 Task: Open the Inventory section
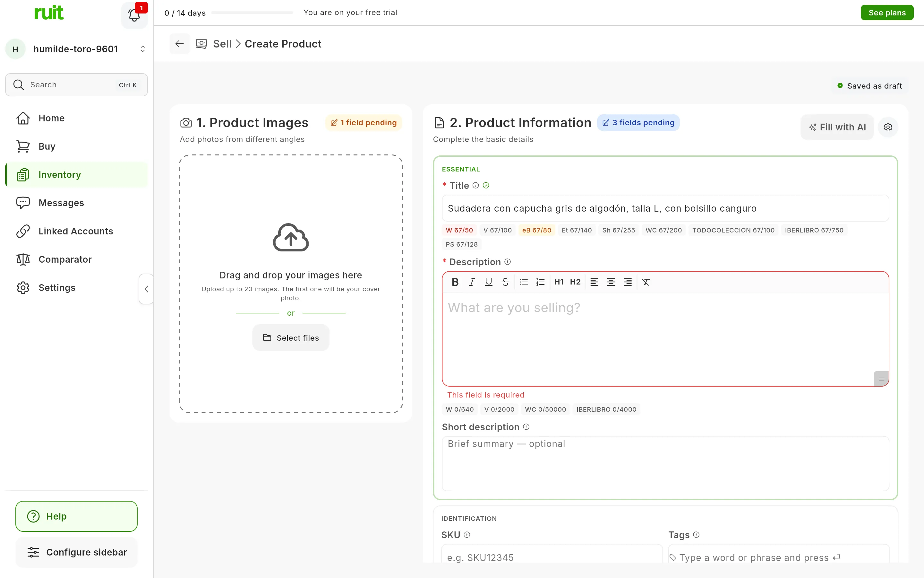click(x=76, y=175)
